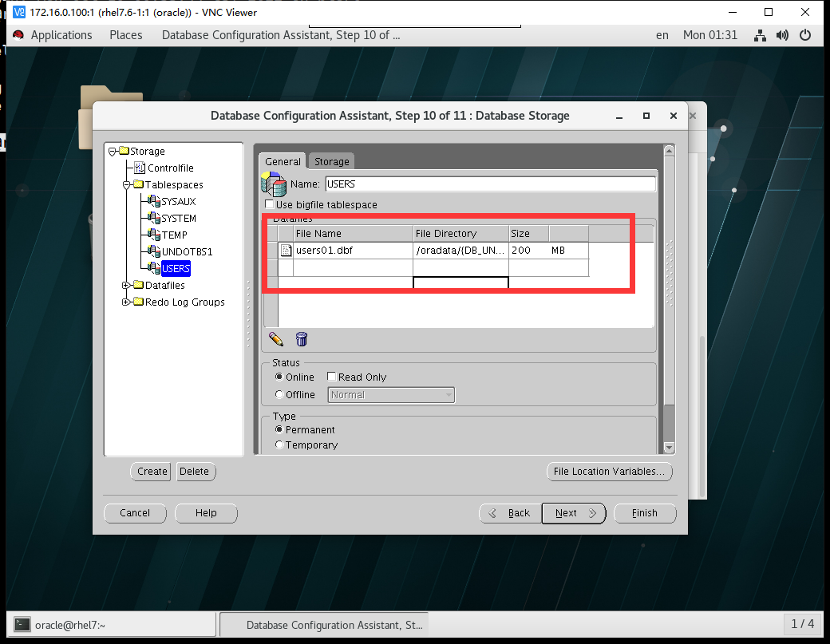
Task: Click the pencil edit datafile icon
Action: [x=276, y=339]
